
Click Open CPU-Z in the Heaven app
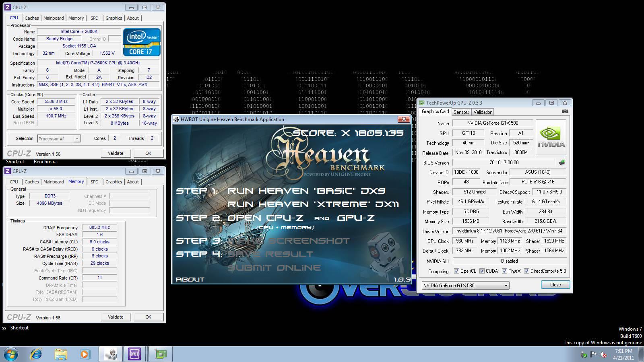[x=265, y=218]
